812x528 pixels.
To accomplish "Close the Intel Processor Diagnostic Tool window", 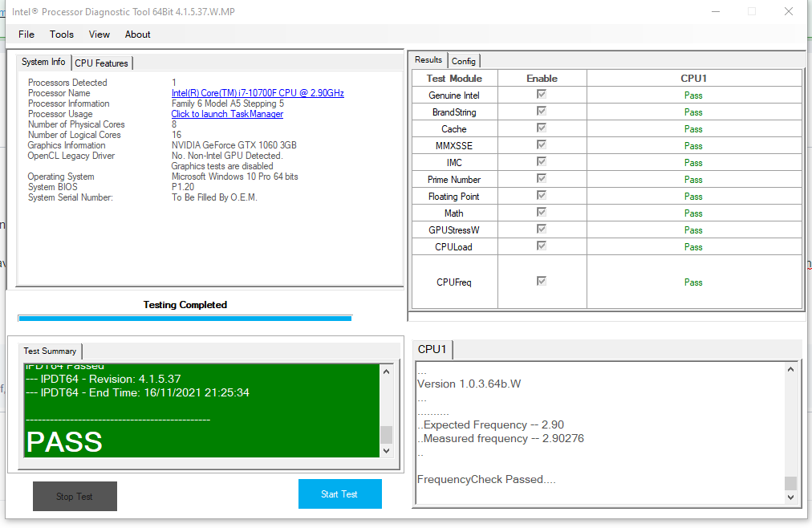I will pyautogui.click(x=789, y=11).
